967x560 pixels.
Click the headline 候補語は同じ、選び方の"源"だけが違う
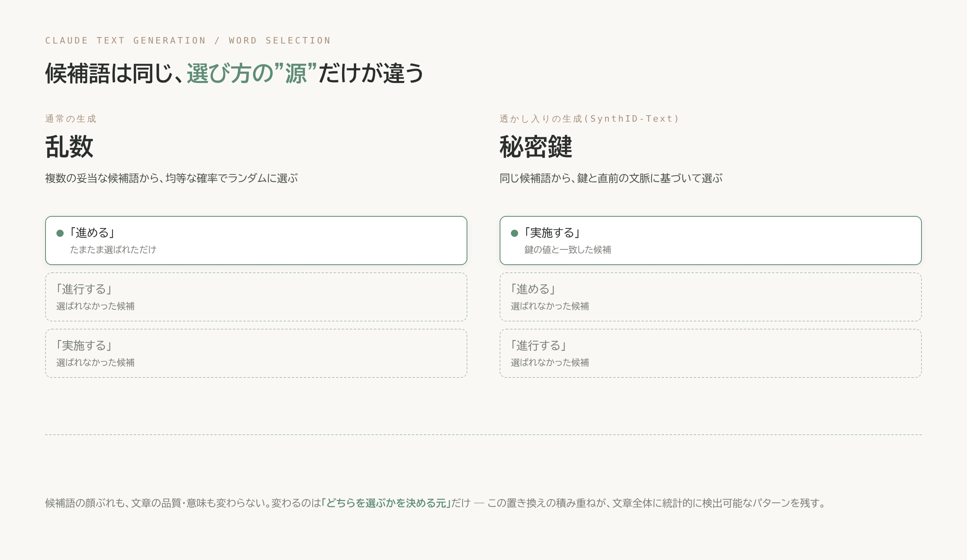(234, 73)
